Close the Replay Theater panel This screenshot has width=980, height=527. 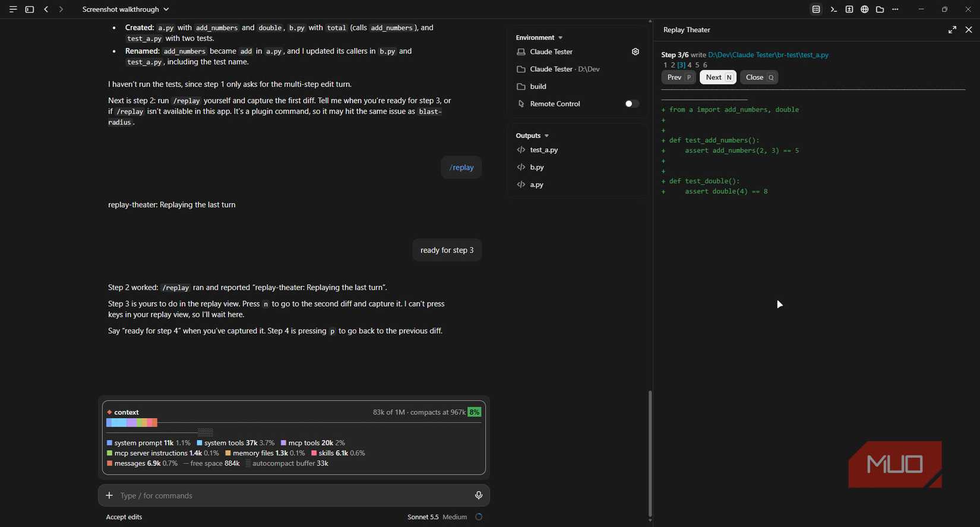[969, 30]
